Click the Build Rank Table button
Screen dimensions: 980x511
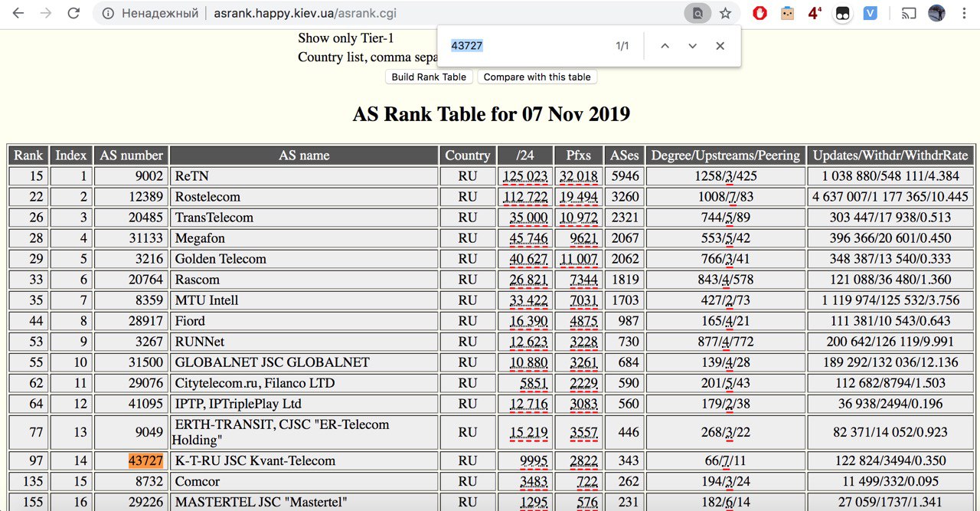point(429,77)
